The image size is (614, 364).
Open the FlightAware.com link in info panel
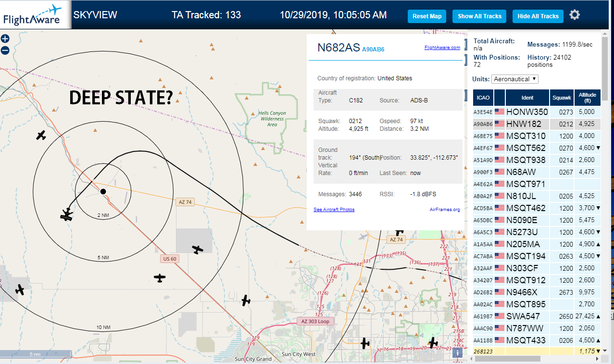[x=442, y=48]
